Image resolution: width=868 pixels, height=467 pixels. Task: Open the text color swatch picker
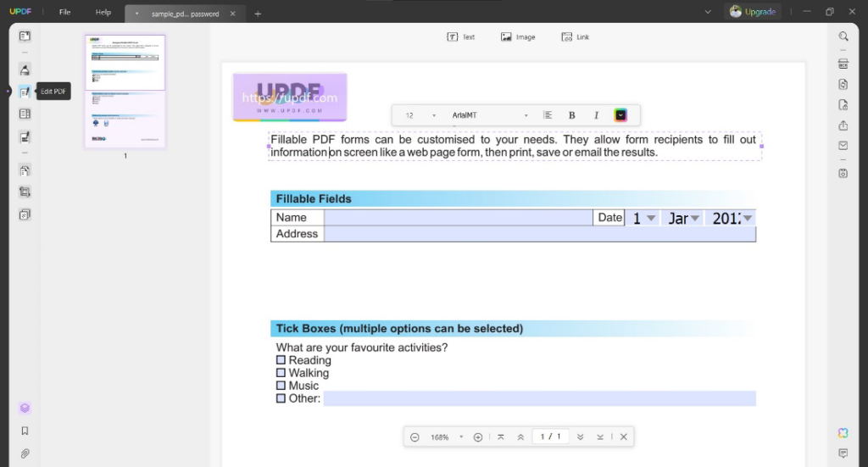[620, 115]
